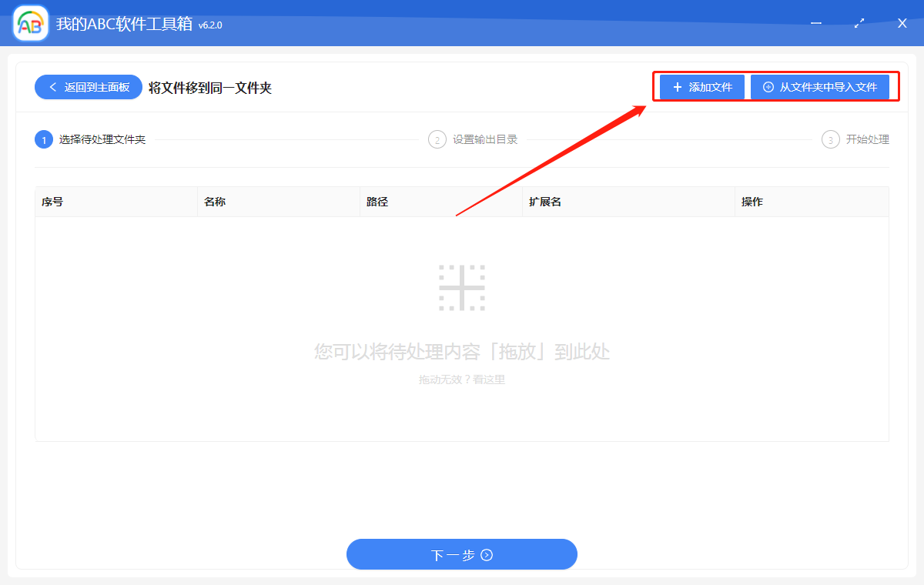This screenshot has height=585, width=924.
Task: Select the 名称 column header
Action: point(215,202)
